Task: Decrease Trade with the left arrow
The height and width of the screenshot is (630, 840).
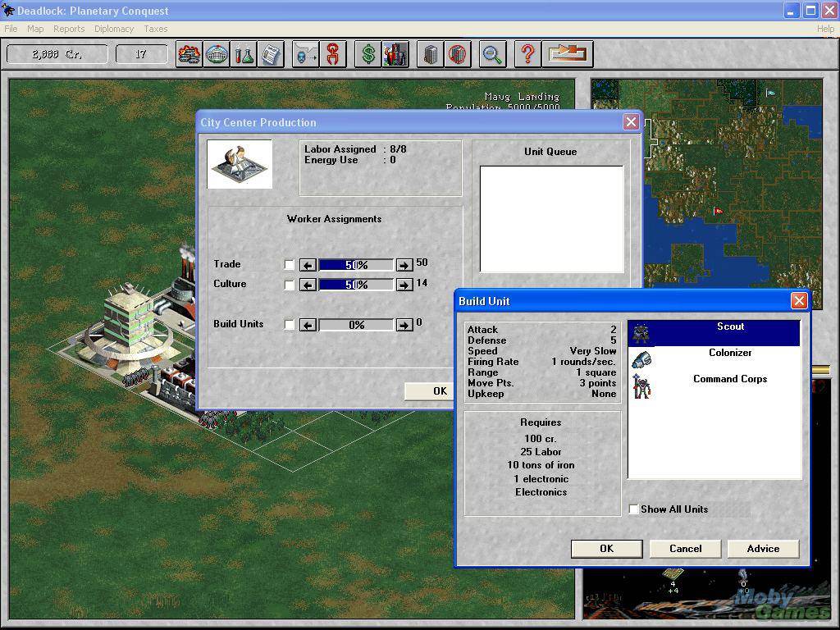Action: (308, 265)
